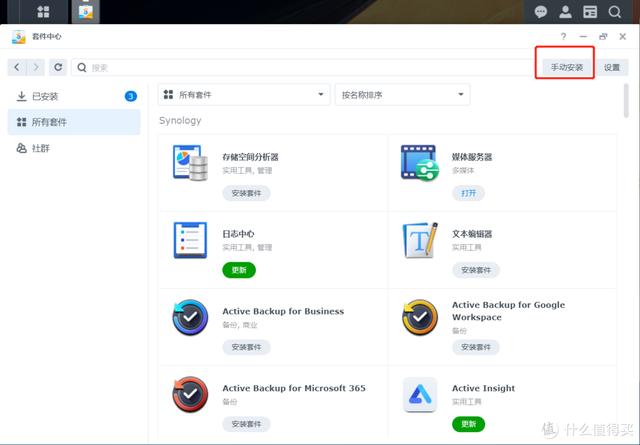
Task: Click Active Backup for Google Workspace title
Action: 509,311
